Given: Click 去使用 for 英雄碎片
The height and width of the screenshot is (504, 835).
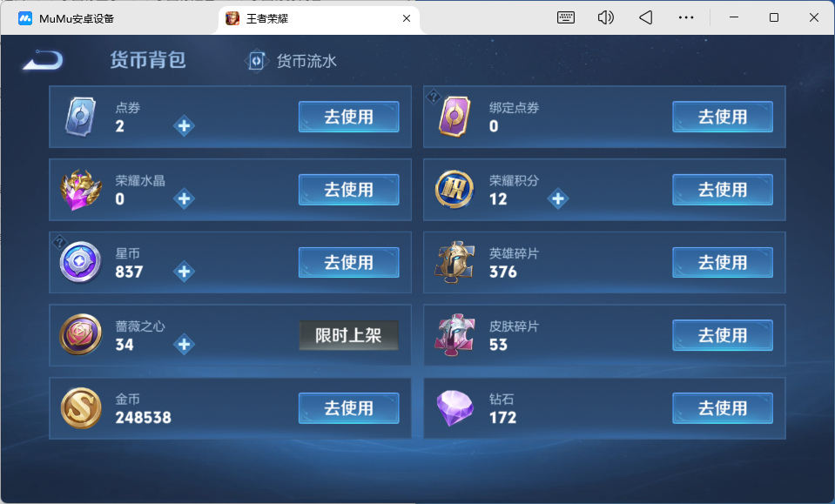Looking at the screenshot, I should pos(723,262).
